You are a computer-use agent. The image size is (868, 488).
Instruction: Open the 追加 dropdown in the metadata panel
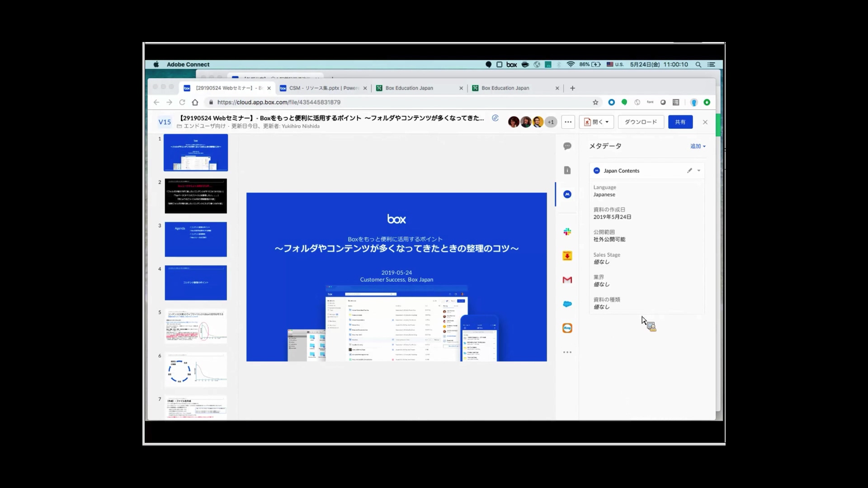click(x=698, y=146)
